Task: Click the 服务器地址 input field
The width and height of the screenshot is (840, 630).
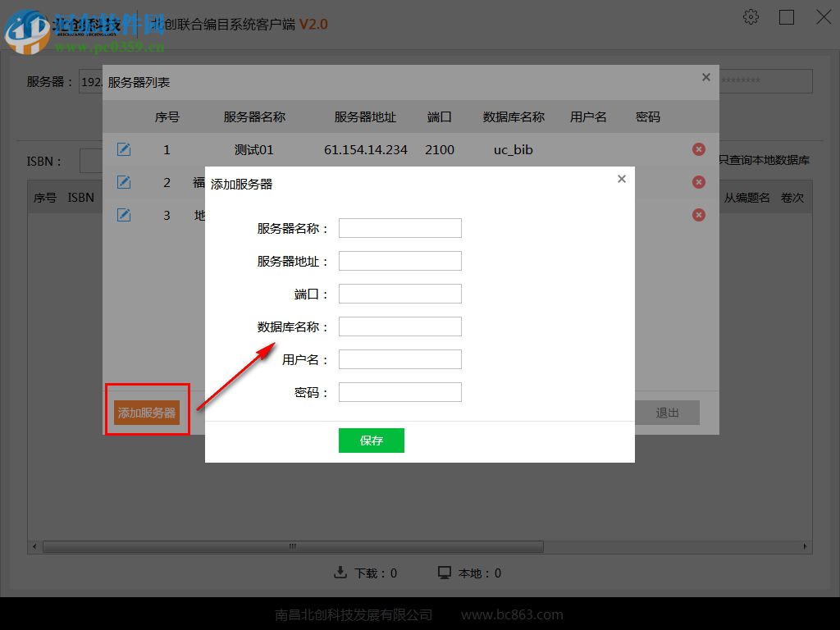Action: coord(399,260)
